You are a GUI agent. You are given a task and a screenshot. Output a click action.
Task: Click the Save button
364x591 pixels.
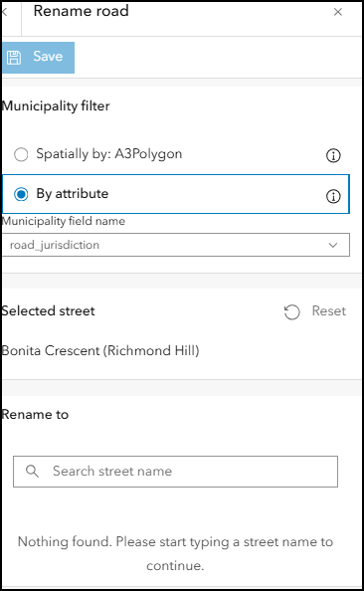(x=38, y=58)
